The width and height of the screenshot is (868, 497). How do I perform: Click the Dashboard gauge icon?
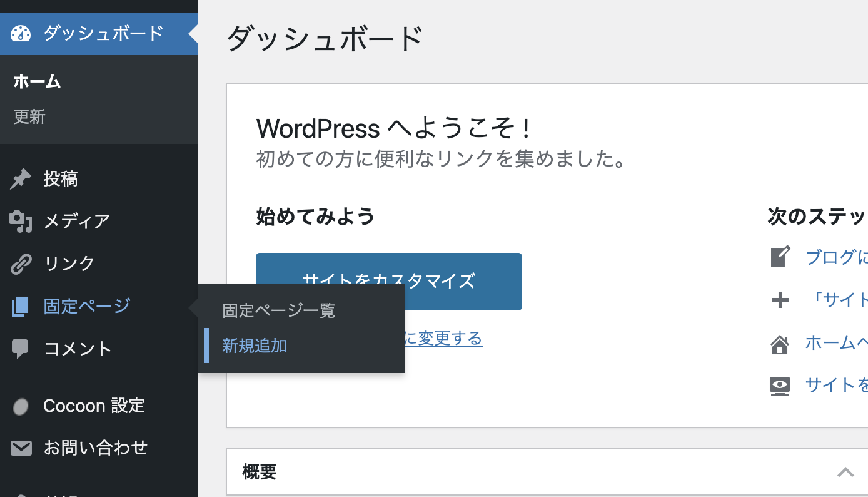click(21, 33)
